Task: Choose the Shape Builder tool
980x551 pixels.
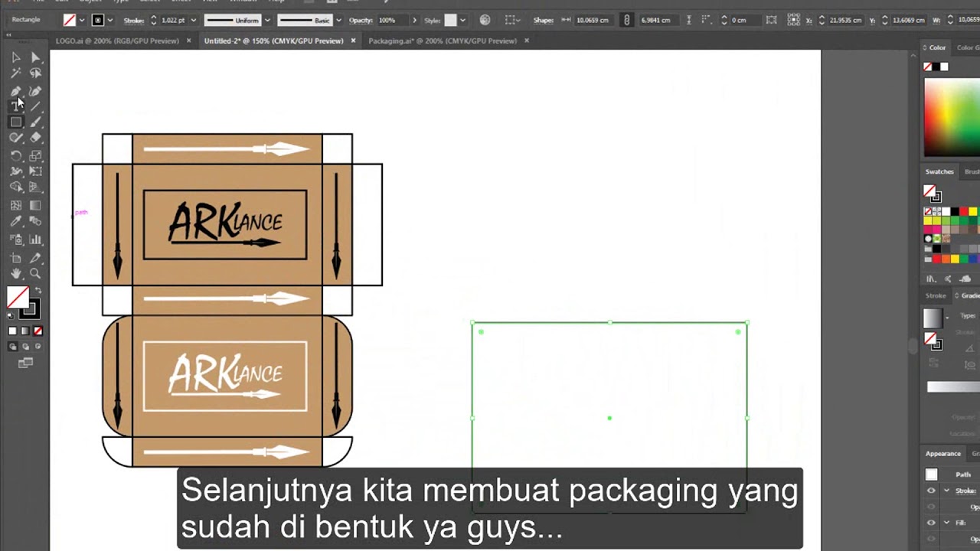Action: pos(16,187)
